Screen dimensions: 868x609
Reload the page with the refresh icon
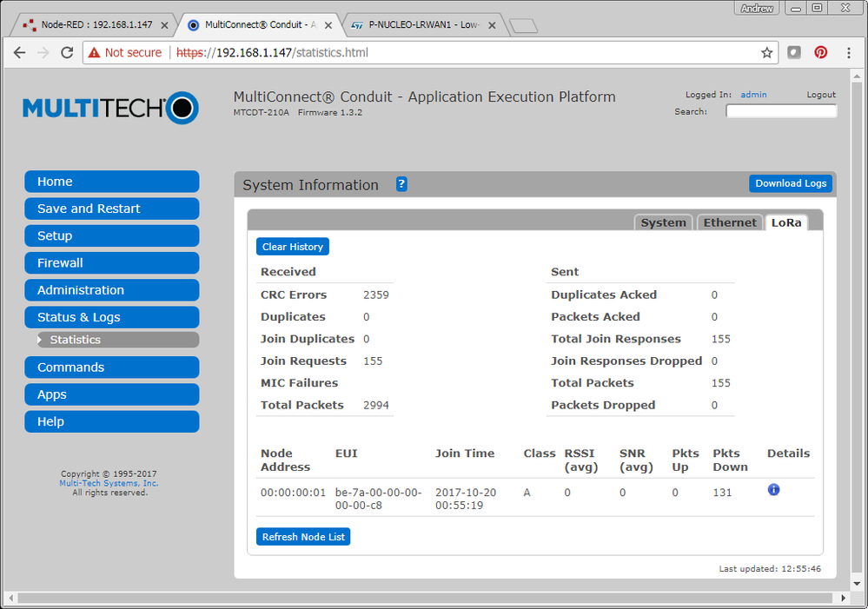point(67,53)
